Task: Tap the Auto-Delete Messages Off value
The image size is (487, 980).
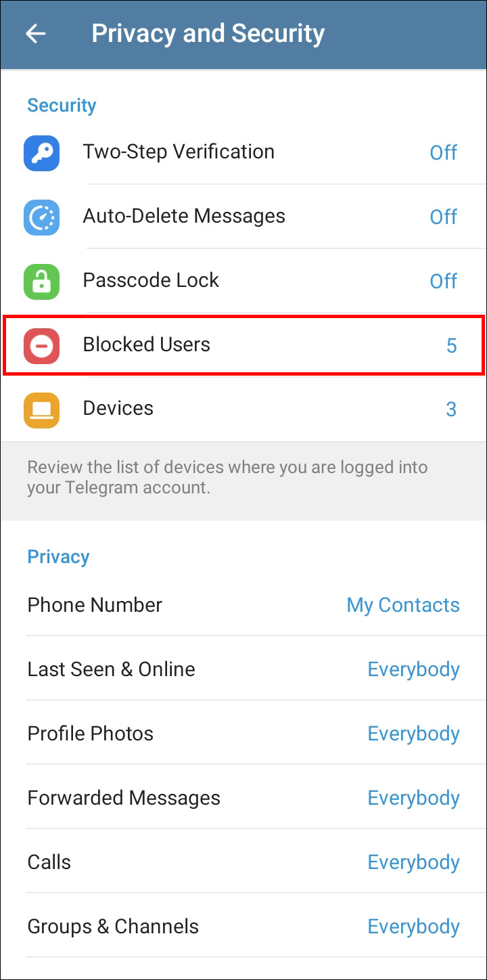Action: (443, 217)
